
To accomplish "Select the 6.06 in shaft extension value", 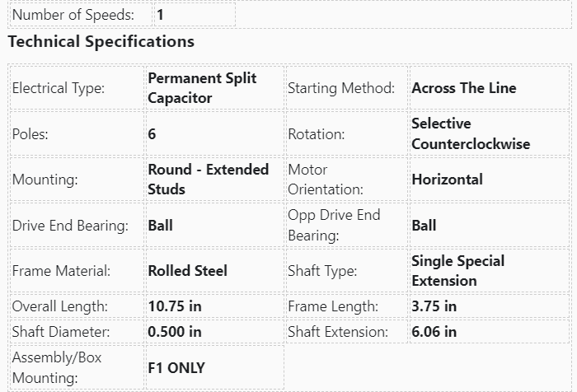I will 434,332.
